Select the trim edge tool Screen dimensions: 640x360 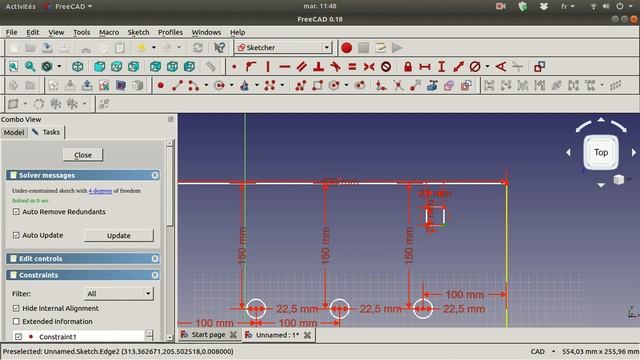tap(398, 85)
